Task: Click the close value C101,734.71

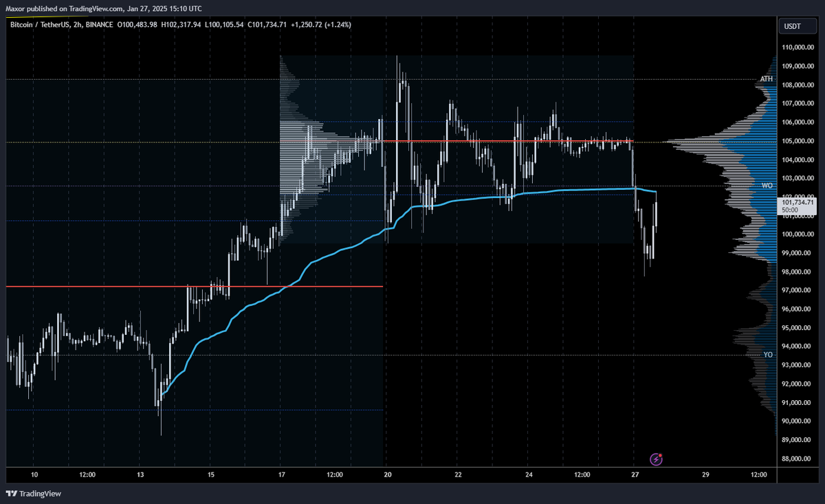Action: point(267,25)
